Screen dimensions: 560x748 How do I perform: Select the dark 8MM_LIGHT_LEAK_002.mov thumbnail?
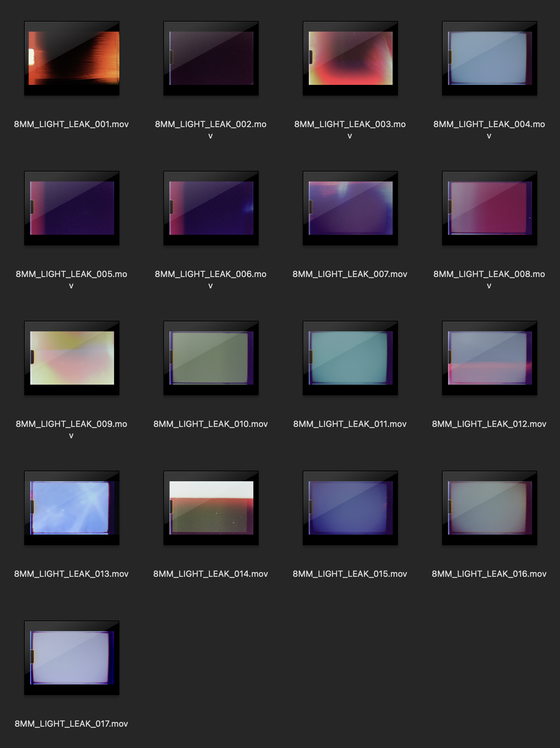click(211, 58)
